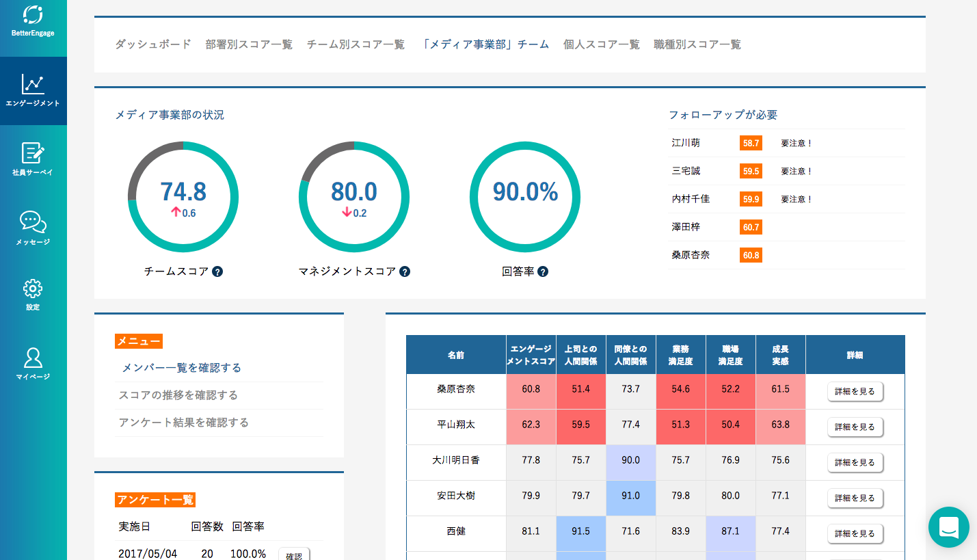The image size is (977, 560).
Task: Open the help tooltip for チームスコア
Action: [x=219, y=271]
